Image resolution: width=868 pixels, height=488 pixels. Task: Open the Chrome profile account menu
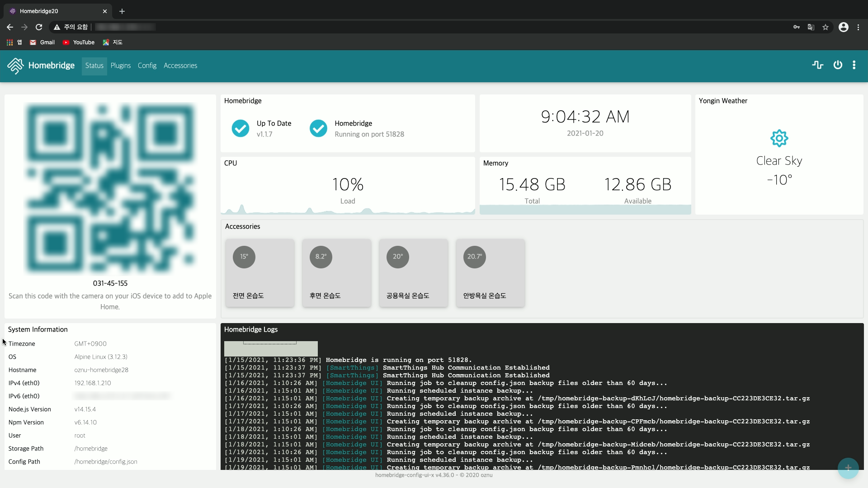[x=843, y=27]
